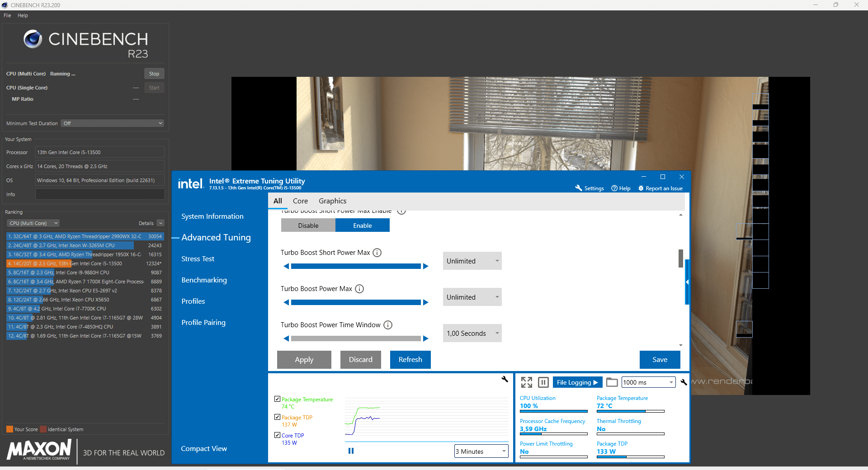Open Benchmarking in the XTU sidebar
This screenshot has width=868, height=470.
click(204, 280)
